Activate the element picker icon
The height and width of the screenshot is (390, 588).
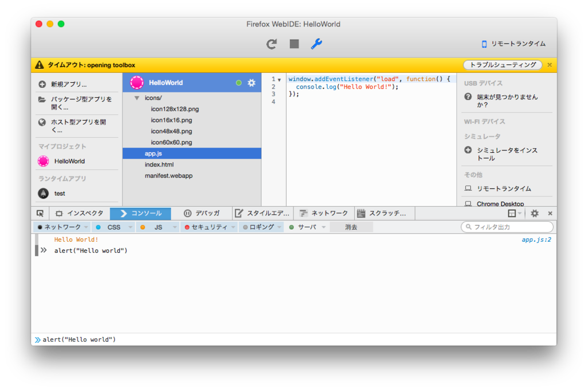pyautogui.click(x=40, y=213)
